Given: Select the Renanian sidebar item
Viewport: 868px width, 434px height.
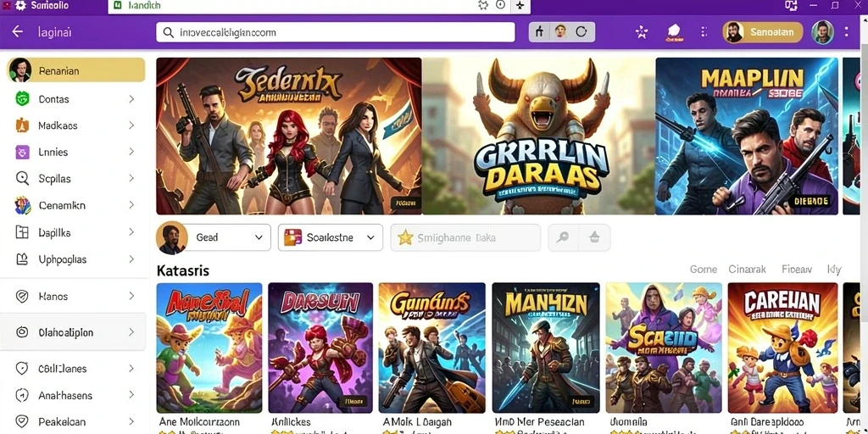Looking at the screenshot, I should [x=75, y=70].
